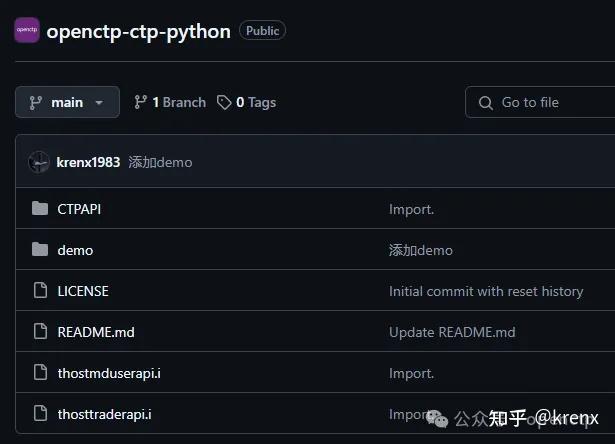Click krenx1983 user avatar icon
The height and width of the screenshot is (444, 615).
(39, 162)
